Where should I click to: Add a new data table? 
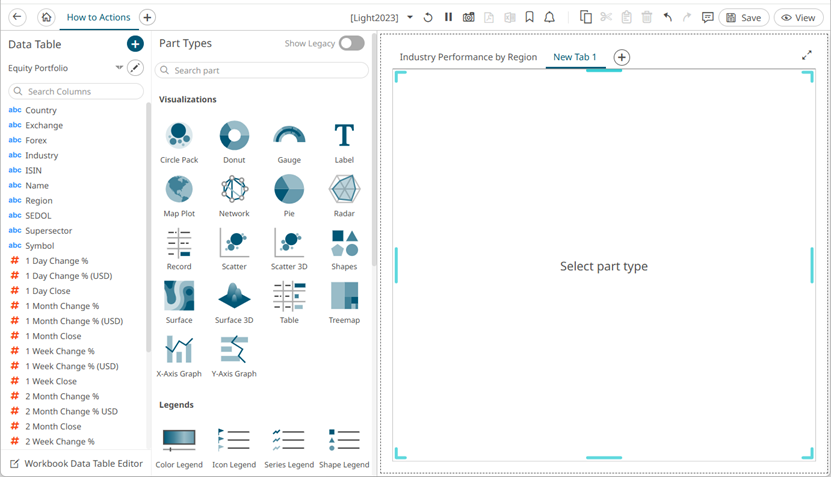coord(135,44)
